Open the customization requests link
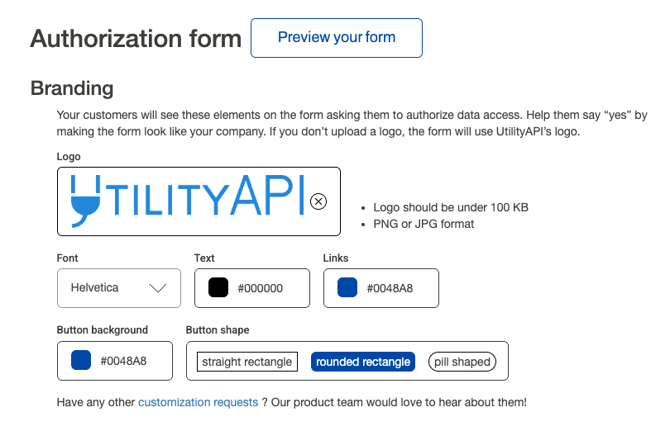670x431 pixels. pos(198,402)
